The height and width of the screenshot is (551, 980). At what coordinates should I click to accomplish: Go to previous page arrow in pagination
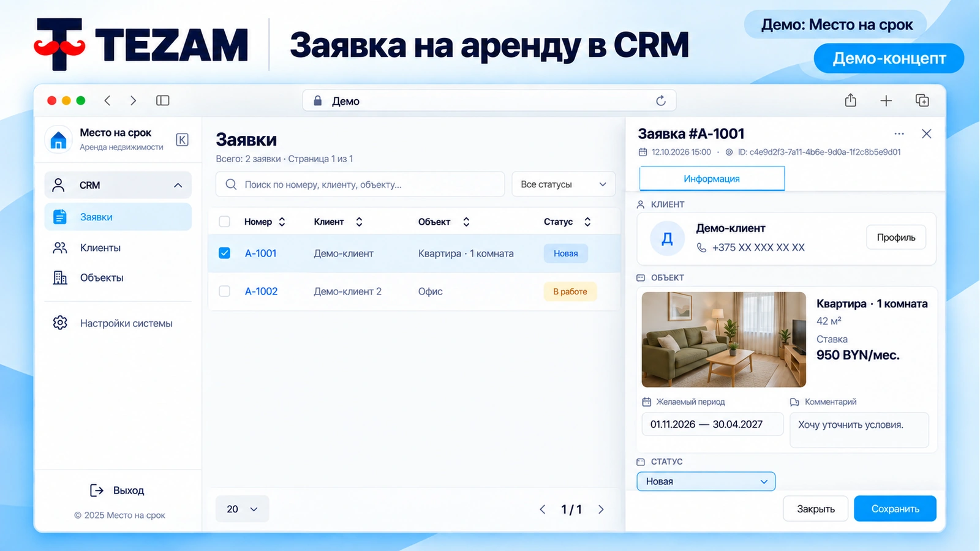pos(542,509)
